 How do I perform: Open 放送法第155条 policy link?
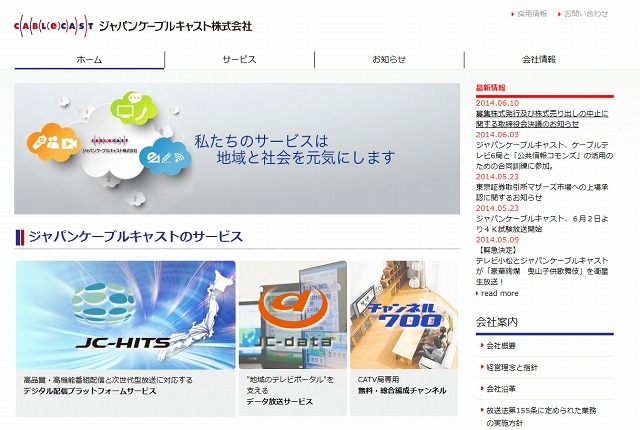pyautogui.click(x=541, y=417)
